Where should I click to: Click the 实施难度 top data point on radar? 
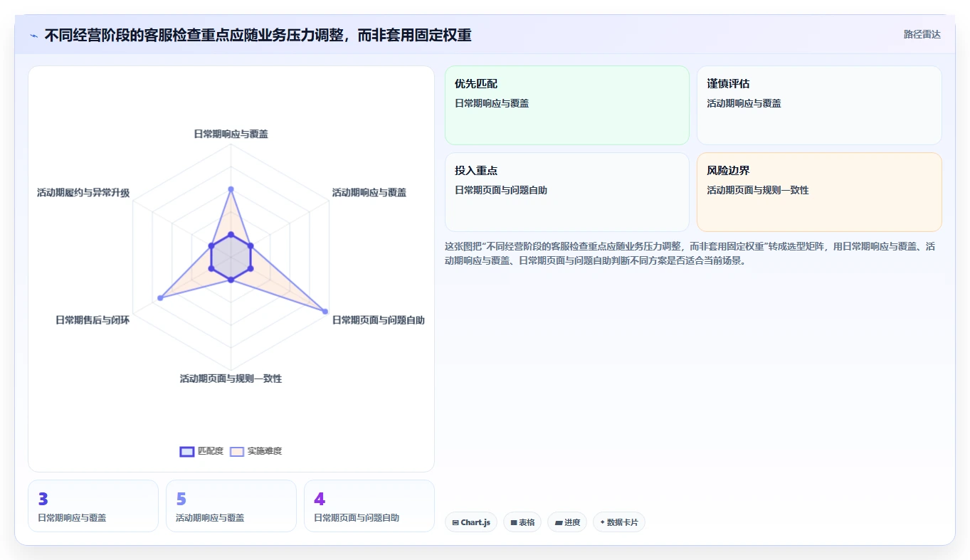coord(231,189)
